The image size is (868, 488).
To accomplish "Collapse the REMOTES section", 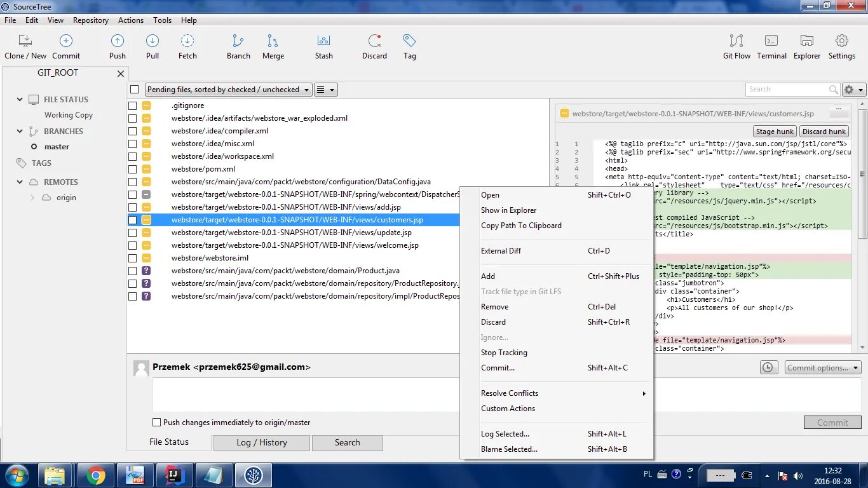I will pos(20,182).
